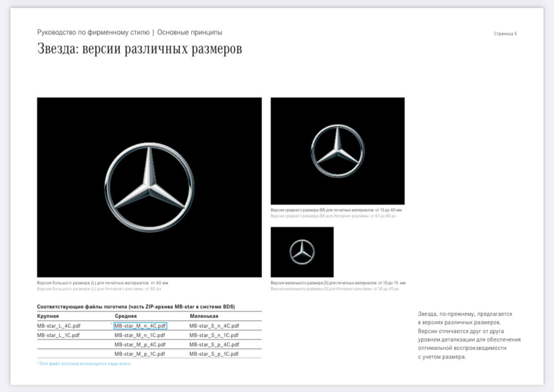Click the page title Звезда: версии различных размеров

pyautogui.click(x=139, y=49)
